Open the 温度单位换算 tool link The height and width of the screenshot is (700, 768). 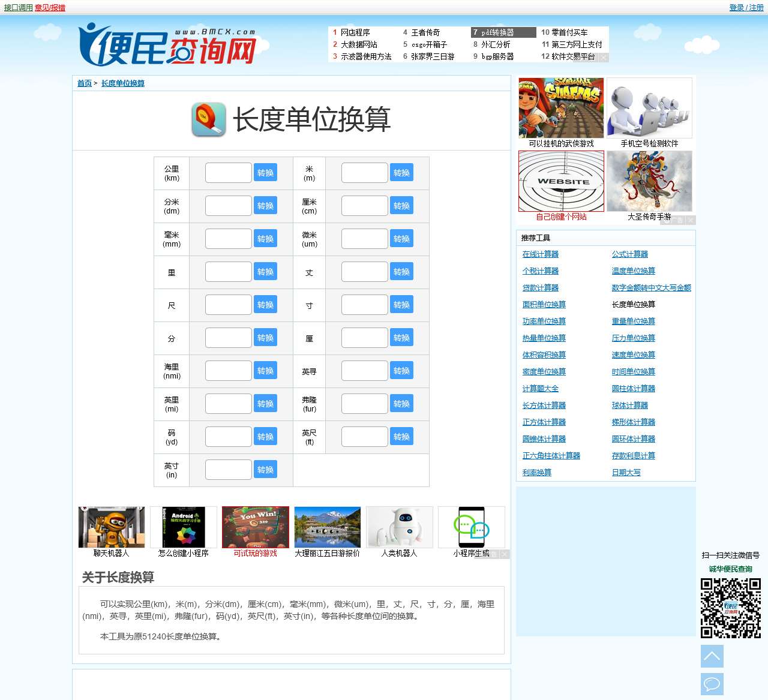(x=634, y=271)
